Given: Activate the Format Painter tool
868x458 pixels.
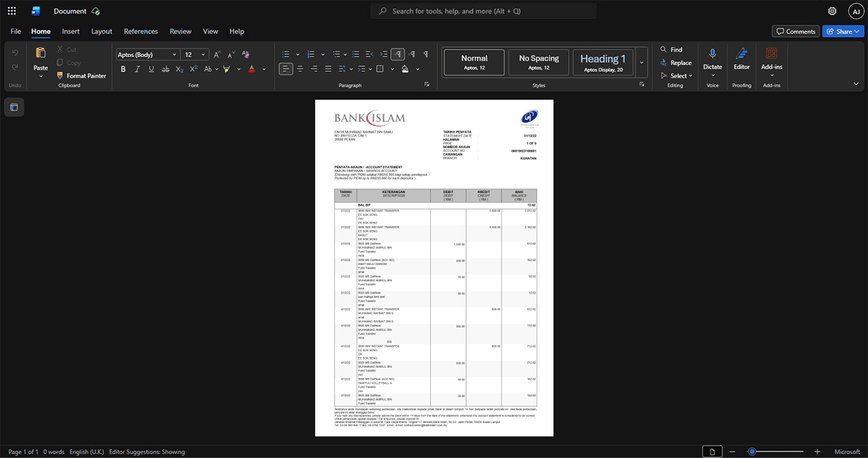Looking at the screenshot, I should 81,76.
